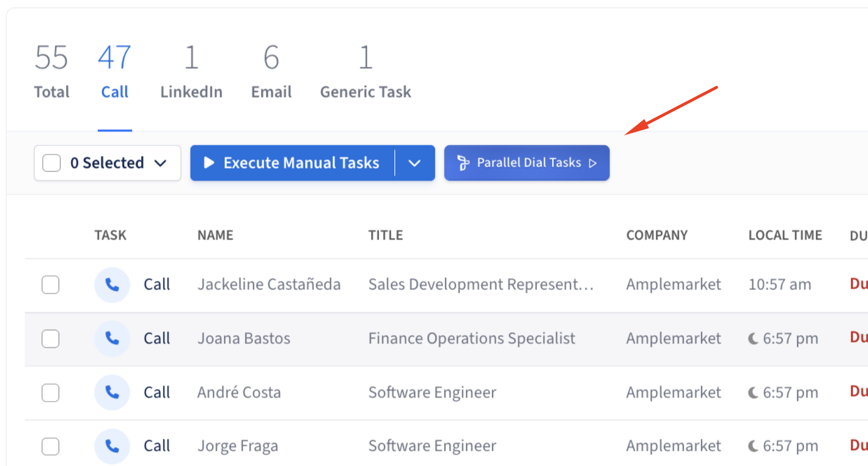Click the LOCAL TIME column header
Image resolution: width=868 pixels, height=466 pixels.
[785, 235]
